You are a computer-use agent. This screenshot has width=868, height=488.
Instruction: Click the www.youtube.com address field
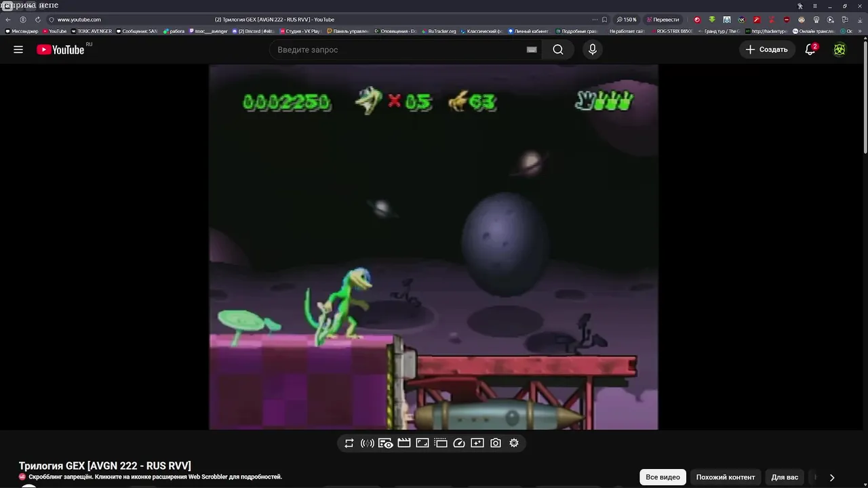point(79,20)
